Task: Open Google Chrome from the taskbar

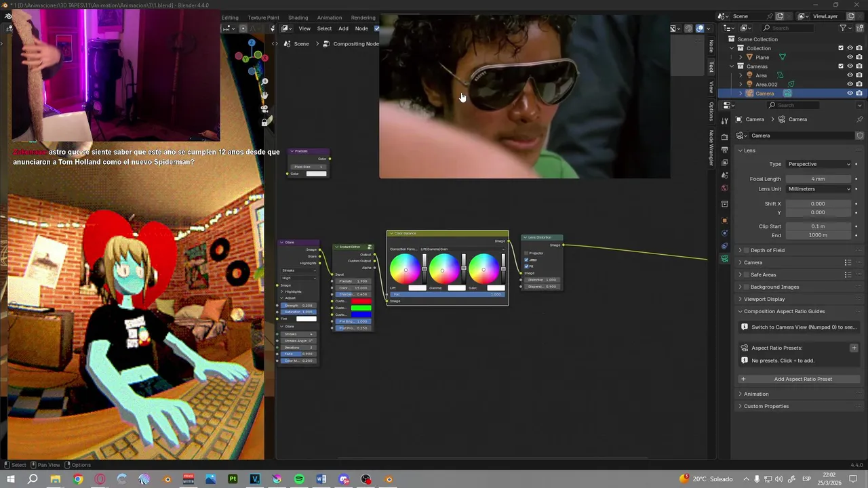Action: pyautogui.click(x=78, y=479)
